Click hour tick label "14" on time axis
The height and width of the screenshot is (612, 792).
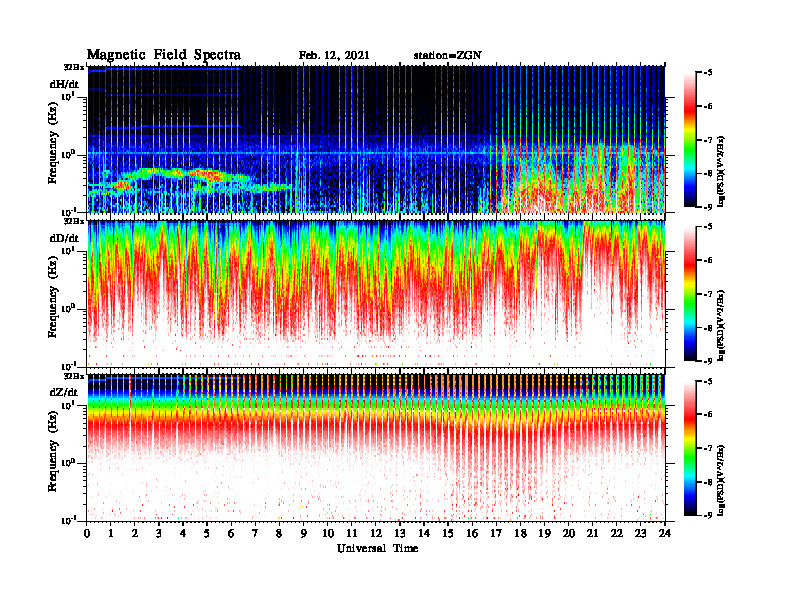click(424, 534)
